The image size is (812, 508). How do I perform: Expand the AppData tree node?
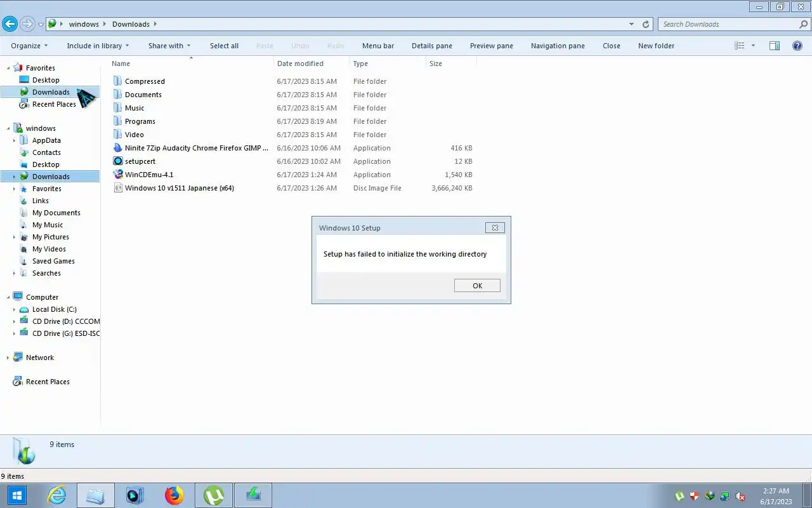[14, 140]
